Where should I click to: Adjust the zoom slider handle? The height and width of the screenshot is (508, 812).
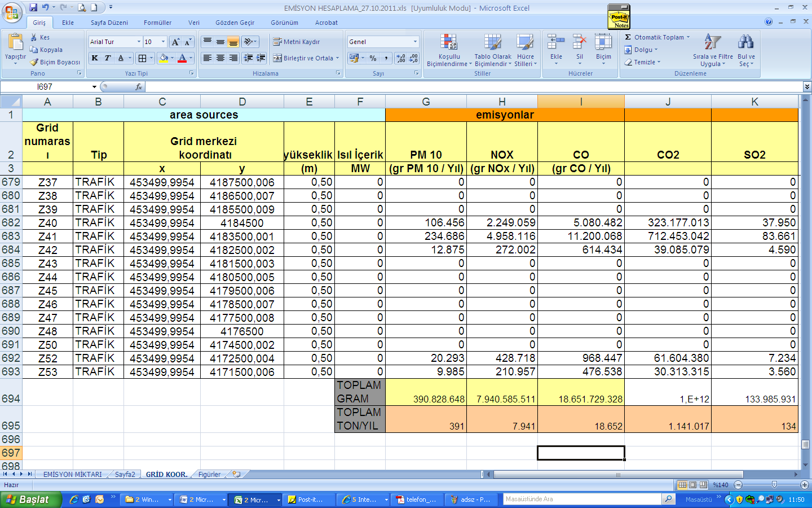774,485
